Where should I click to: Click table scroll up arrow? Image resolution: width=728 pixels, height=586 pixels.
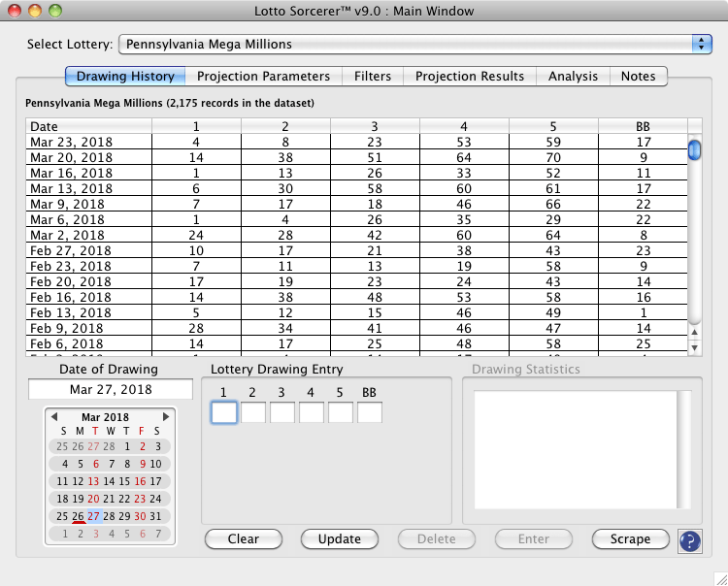(x=694, y=332)
